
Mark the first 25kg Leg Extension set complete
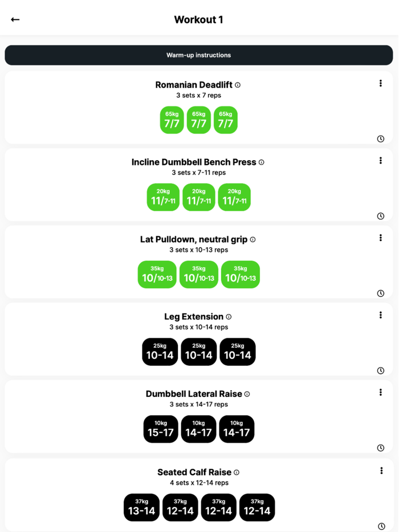(160, 351)
